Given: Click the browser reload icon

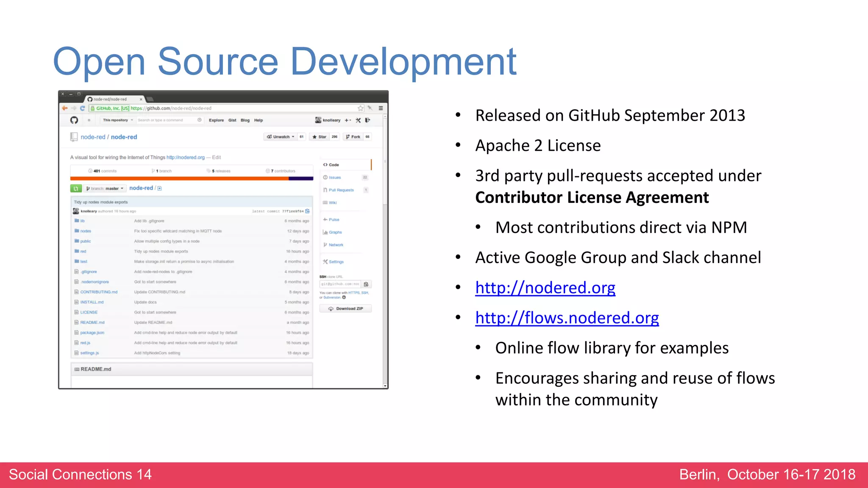Looking at the screenshot, I should 82,108.
